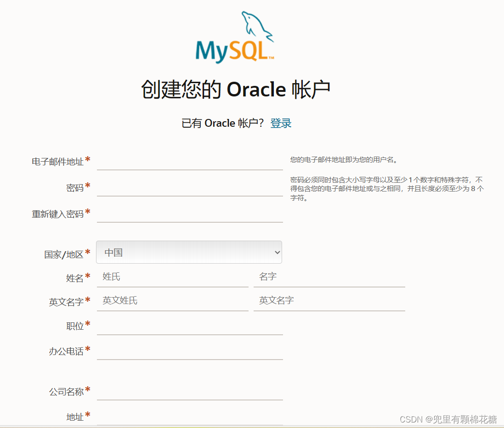Select the 重新键入密码 field
The width and height of the screenshot is (504, 428).
[190, 214]
